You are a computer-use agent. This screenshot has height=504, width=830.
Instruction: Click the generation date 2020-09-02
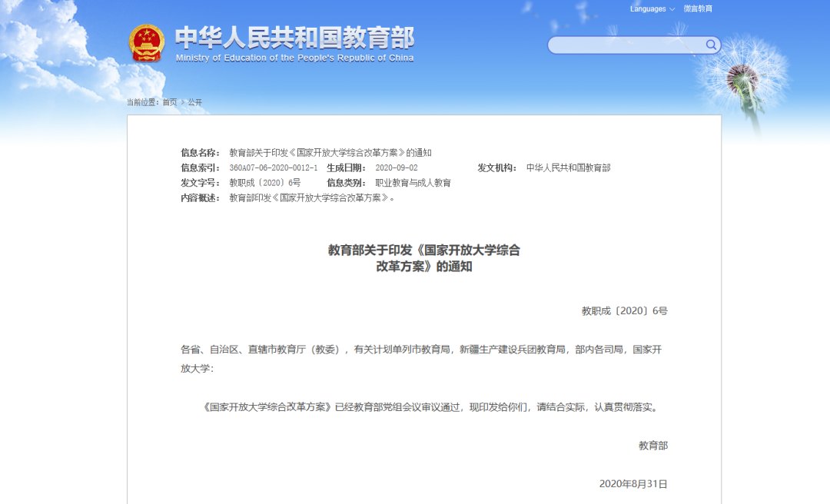pyautogui.click(x=397, y=167)
